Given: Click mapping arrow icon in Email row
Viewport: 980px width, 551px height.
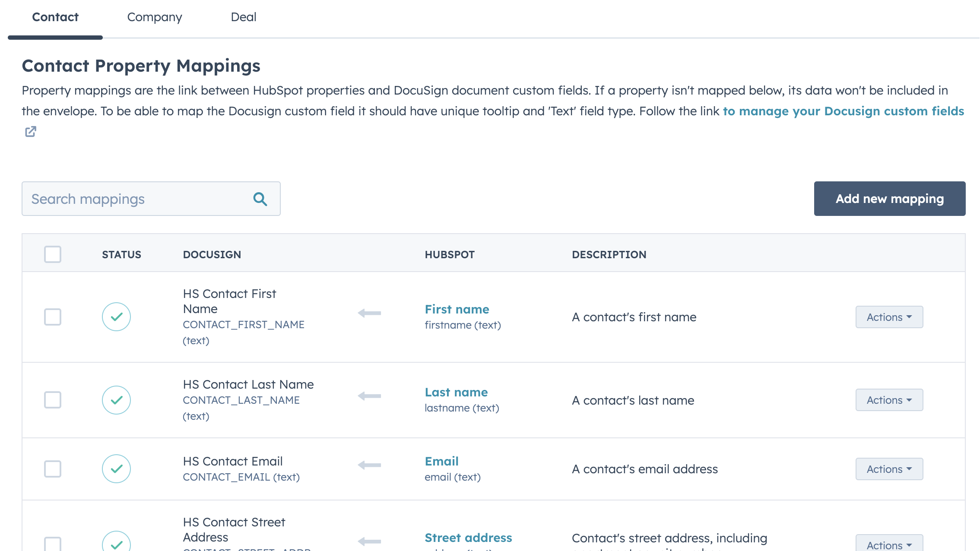Looking at the screenshot, I should 369,465.
